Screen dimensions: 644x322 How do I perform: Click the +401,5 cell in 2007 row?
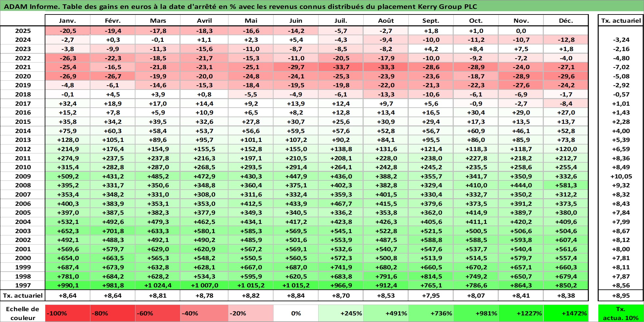coord(386,194)
